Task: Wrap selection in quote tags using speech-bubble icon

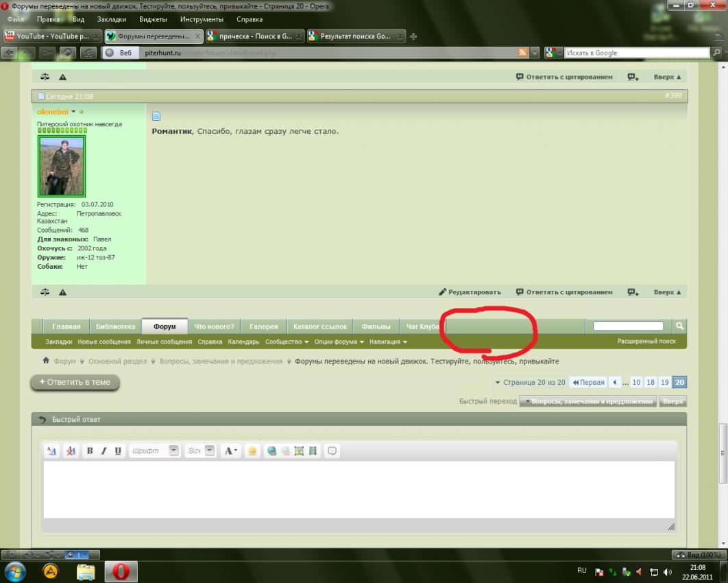Action: click(x=332, y=451)
